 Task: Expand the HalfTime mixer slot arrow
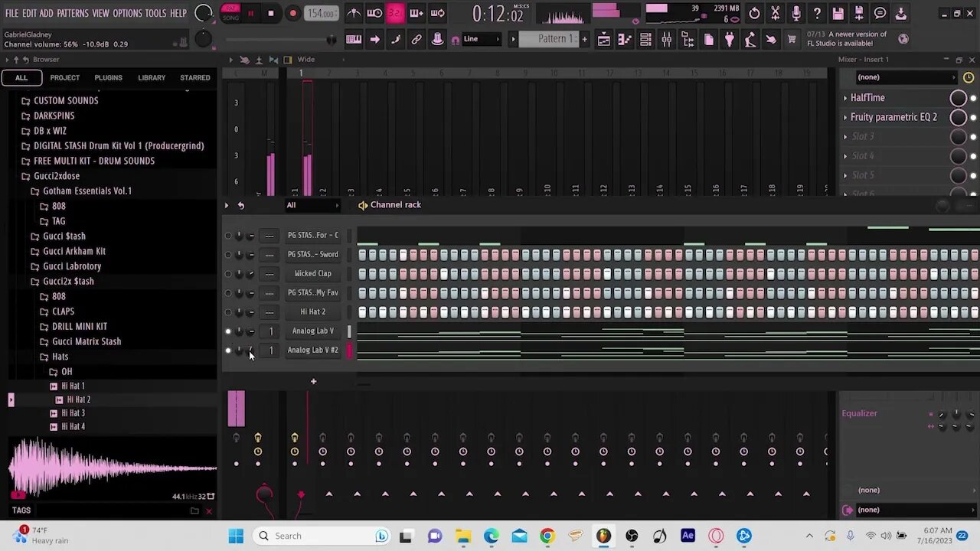click(x=845, y=98)
